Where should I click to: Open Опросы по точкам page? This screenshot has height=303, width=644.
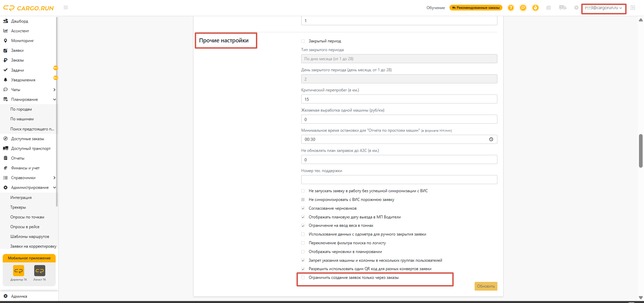coord(27,217)
